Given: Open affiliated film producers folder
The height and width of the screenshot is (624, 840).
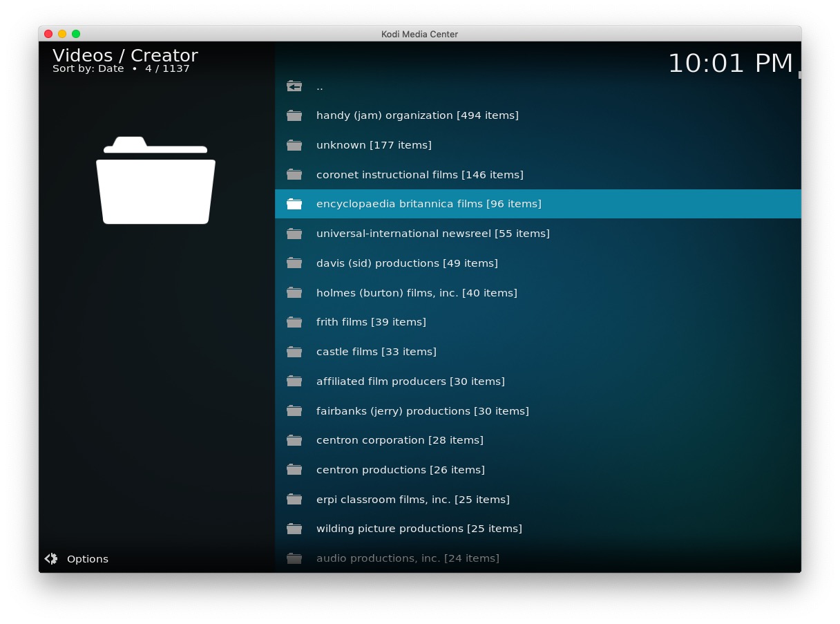Looking at the screenshot, I should [x=410, y=381].
